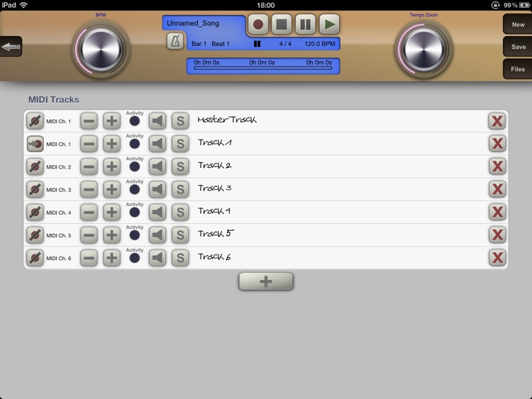Increase MIDI channel for Track 4
532x399 pixels.
[x=111, y=212]
